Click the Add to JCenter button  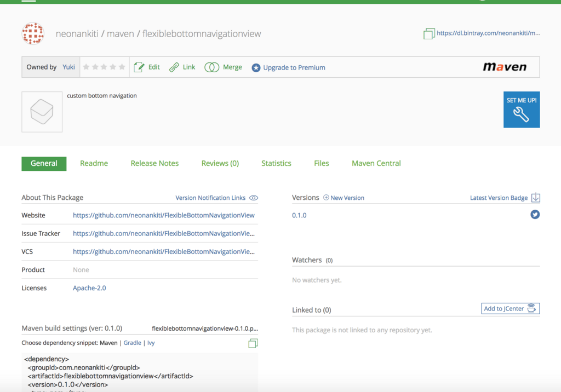[511, 308]
